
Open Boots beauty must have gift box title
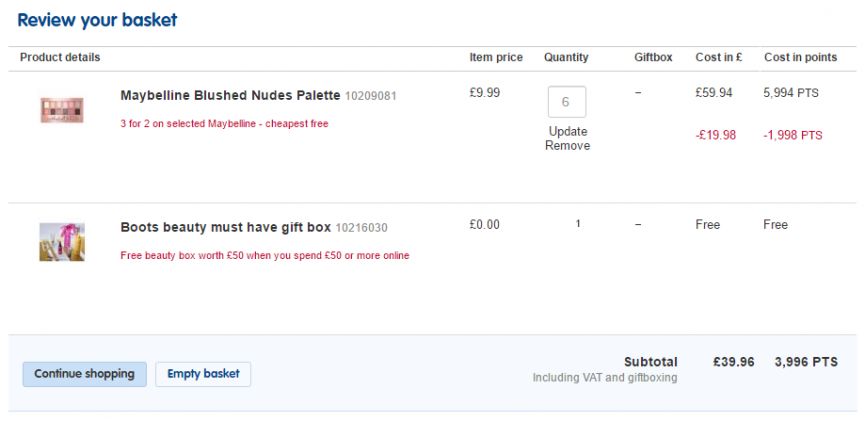pyautogui.click(x=226, y=227)
